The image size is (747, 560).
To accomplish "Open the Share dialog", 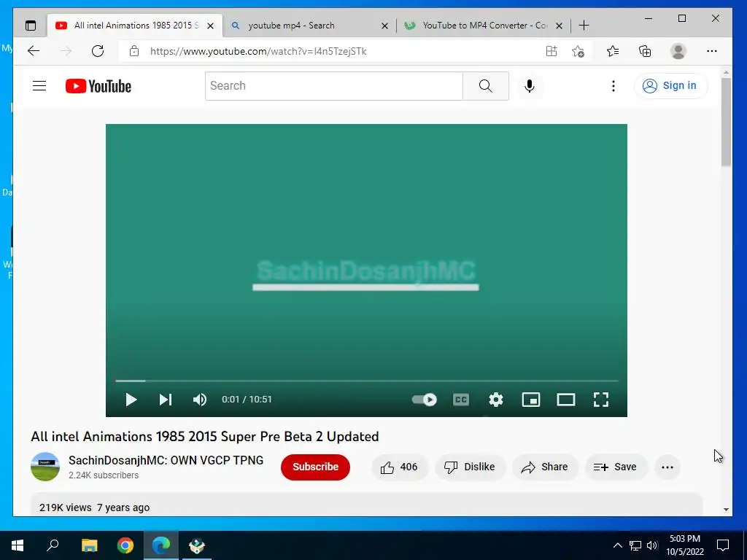I will click(x=545, y=467).
